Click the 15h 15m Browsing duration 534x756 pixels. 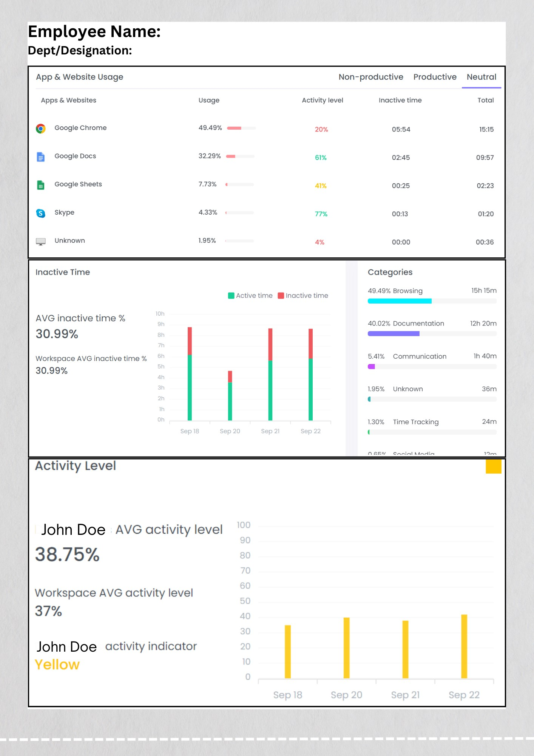click(x=484, y=290)
